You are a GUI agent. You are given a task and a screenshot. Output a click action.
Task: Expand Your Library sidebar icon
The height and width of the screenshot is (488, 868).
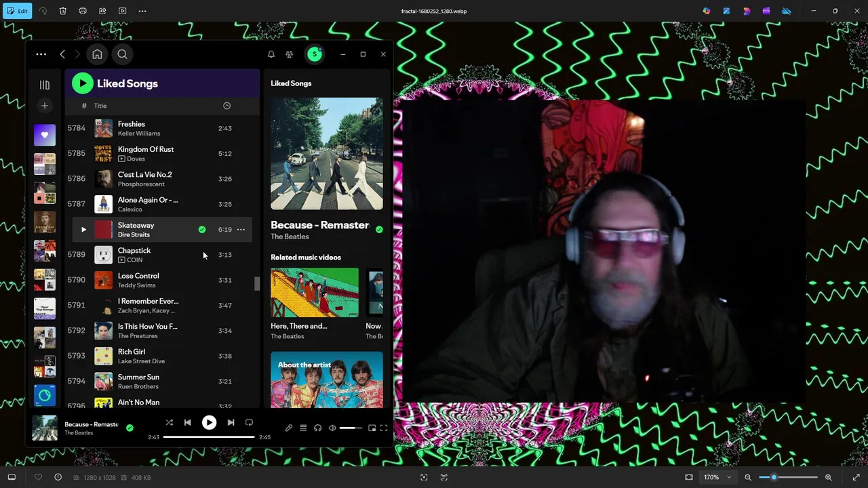[45, 85]
